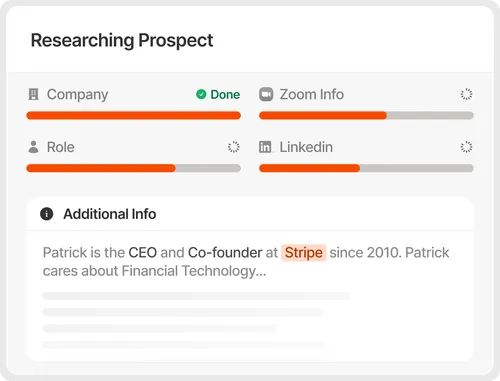Click the green Done checkmark icon
This screenshot has height=381, width=500.
click(201, 94)
